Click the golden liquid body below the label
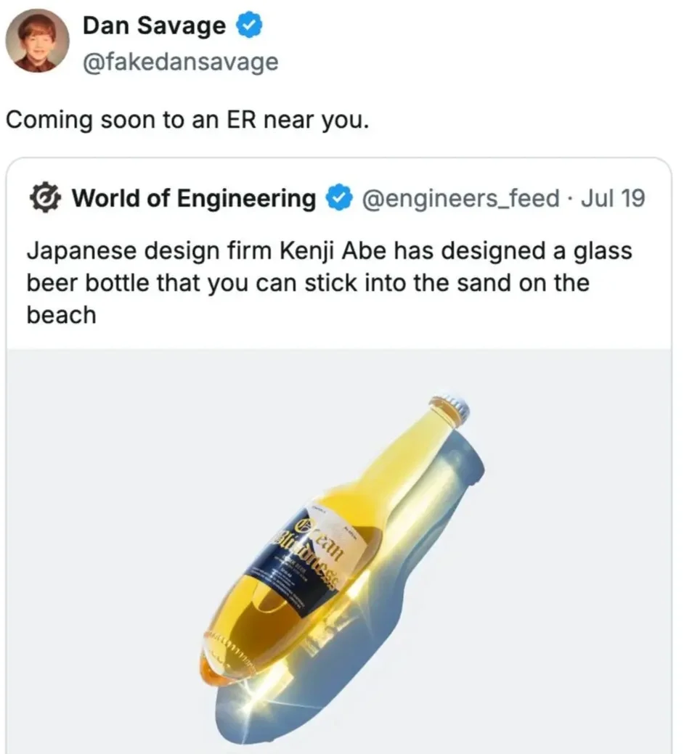This screenshot has height=754, width=700. pyautogui.click(x=254, y=624)
